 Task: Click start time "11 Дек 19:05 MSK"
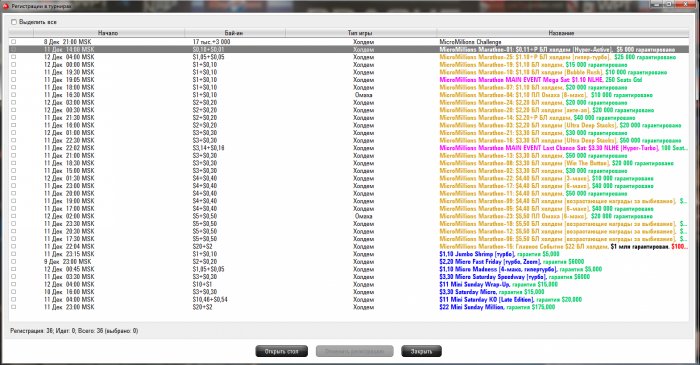(69, 80)
